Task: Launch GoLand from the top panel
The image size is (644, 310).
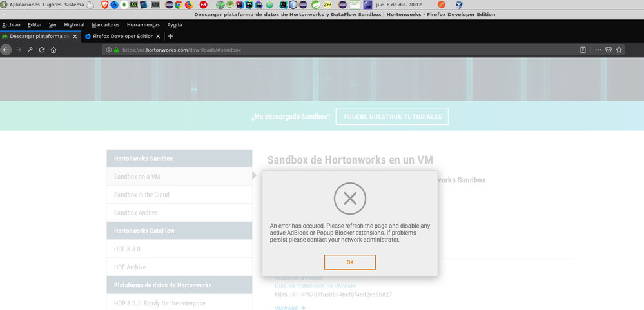Action: click(259, 5)
